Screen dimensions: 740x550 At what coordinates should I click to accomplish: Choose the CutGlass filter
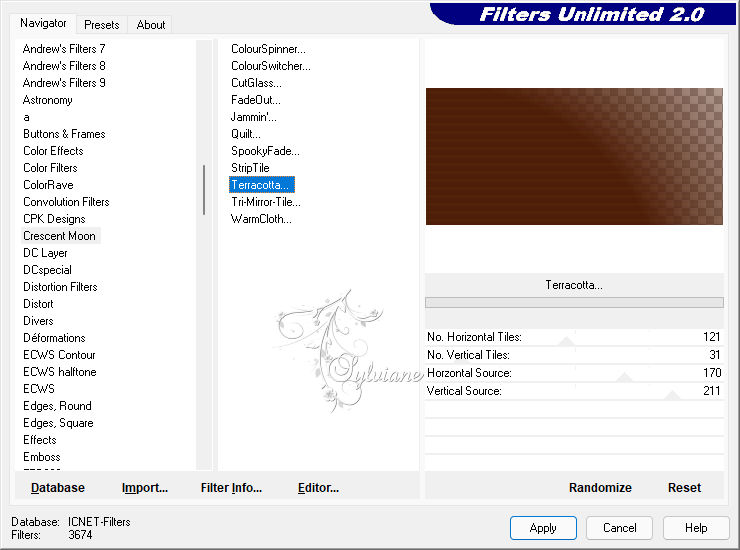coord(256,83)
